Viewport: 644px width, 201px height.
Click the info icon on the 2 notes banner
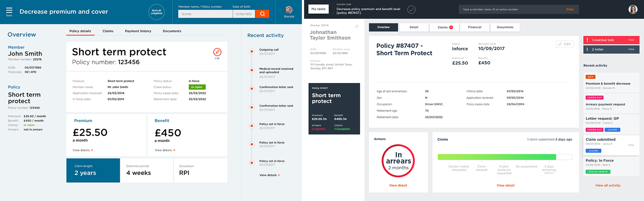[x=587, y=49]
